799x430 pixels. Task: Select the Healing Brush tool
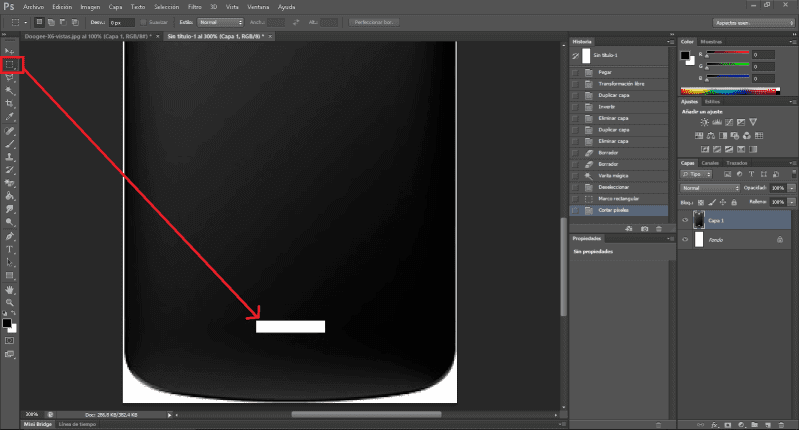click(9, 131)
